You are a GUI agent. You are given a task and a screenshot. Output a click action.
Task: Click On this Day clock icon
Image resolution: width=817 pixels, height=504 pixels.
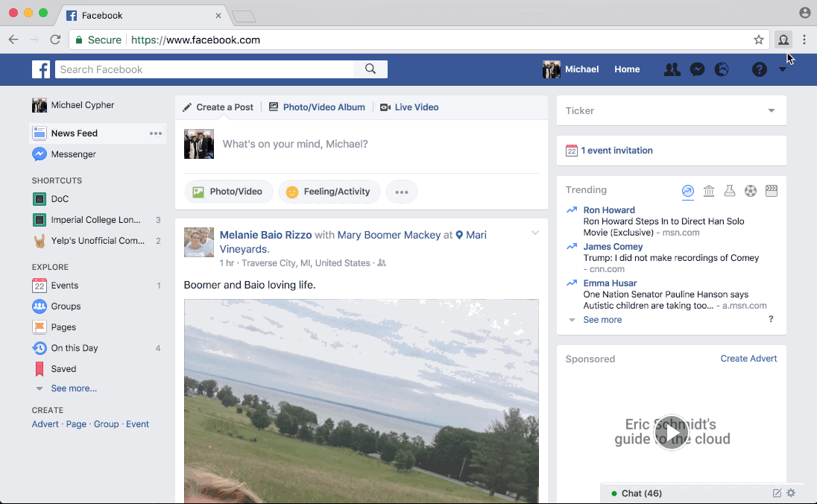pos(39,347)
